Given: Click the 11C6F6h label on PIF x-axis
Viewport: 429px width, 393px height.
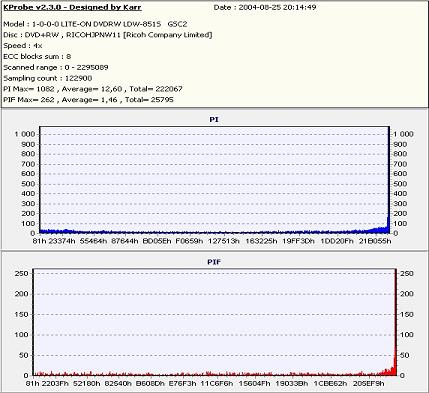Looking at the screenshot, I should (217, 383).
